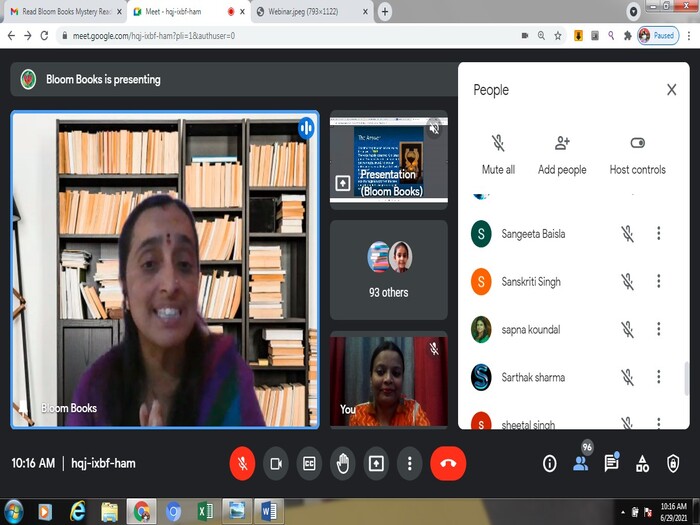Open the Paused profile button
Screen dimensions: 700x525
pos(658,36)
